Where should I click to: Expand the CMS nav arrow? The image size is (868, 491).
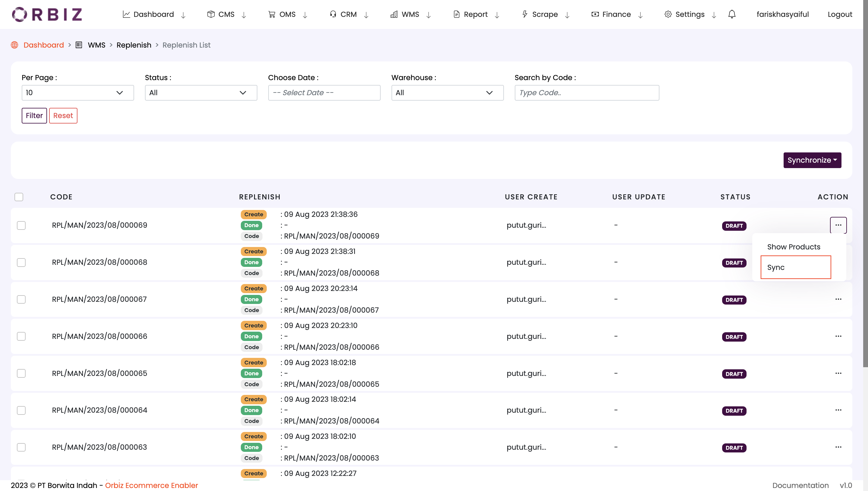[x=244, y=15]
